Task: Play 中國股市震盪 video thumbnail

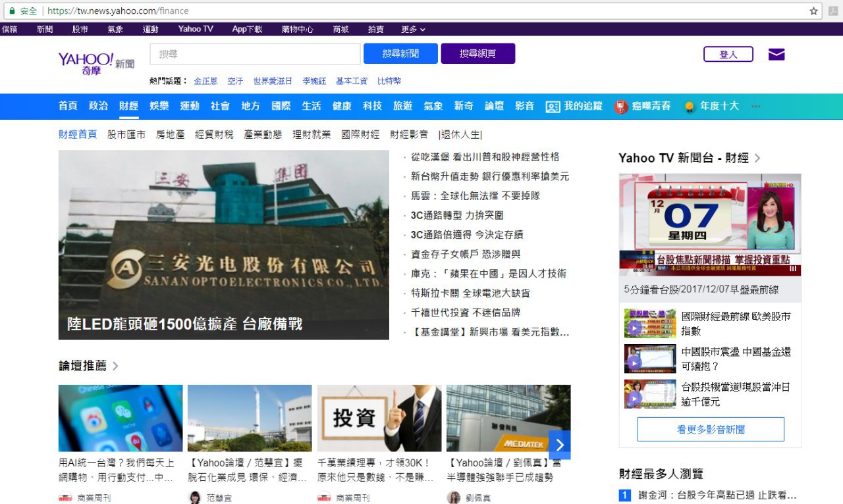Action: click(650, 359)
